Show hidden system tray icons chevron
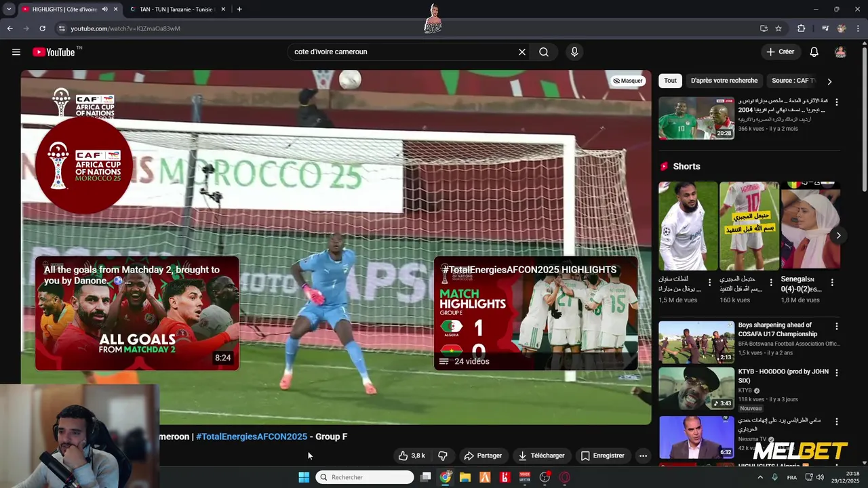This screenshot has width=868, height=488. click(x=759, y=477)
